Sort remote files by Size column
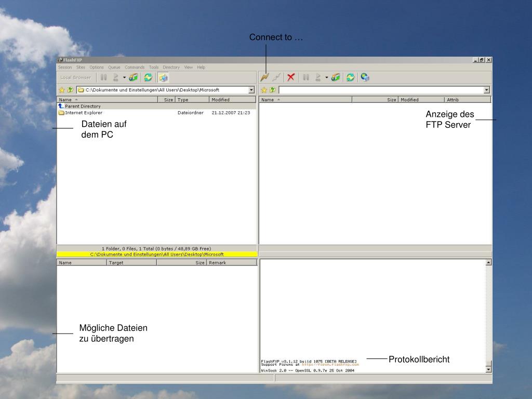Viewport: 532px width, 399px height. [375, 100]
